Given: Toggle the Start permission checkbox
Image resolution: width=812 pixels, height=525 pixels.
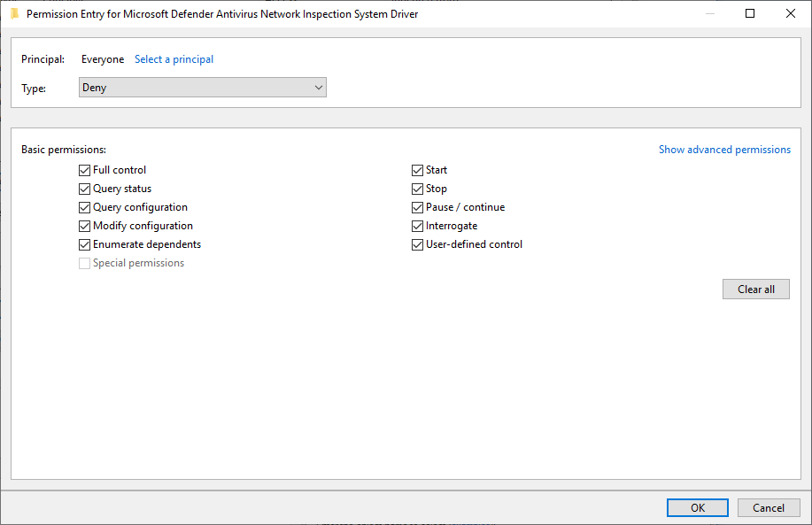Looking at the screenshot, I should pyautogui.click(x=417, y=170).
